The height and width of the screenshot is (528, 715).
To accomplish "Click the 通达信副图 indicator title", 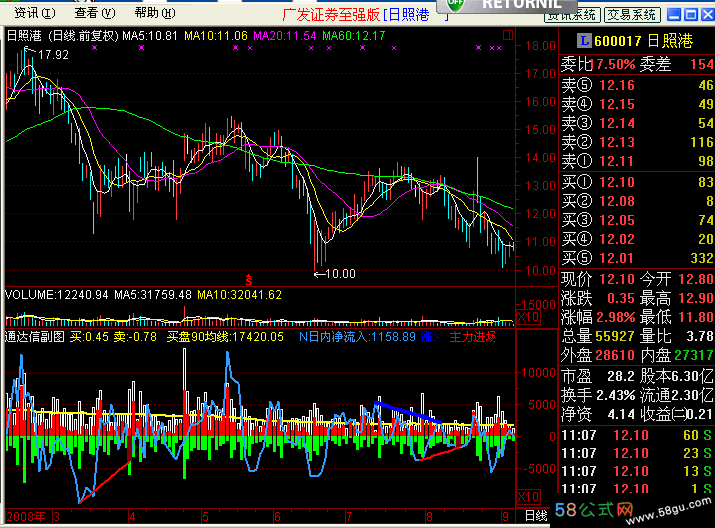I will tap(35, 337).
